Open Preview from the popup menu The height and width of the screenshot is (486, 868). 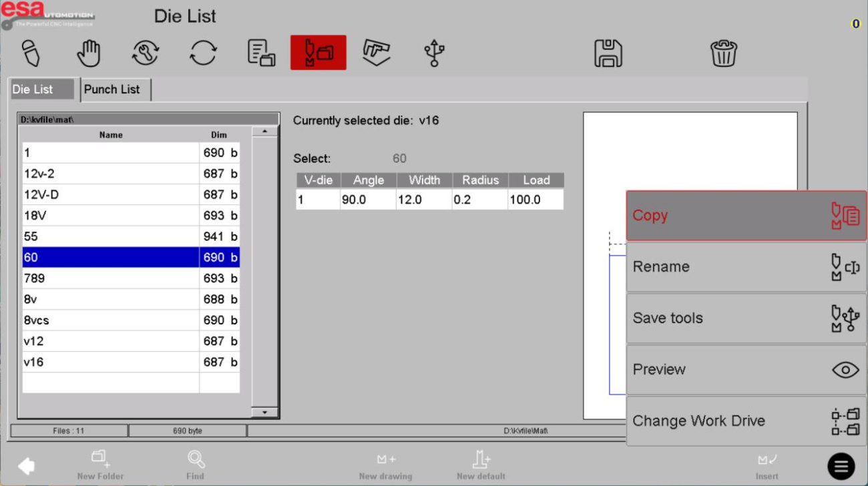746,370
